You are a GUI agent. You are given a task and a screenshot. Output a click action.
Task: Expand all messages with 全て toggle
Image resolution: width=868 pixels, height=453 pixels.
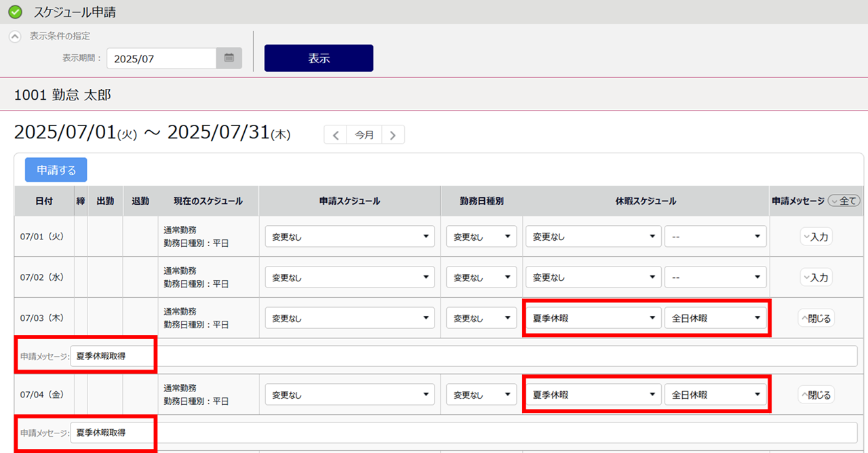[x=844, y=201]
